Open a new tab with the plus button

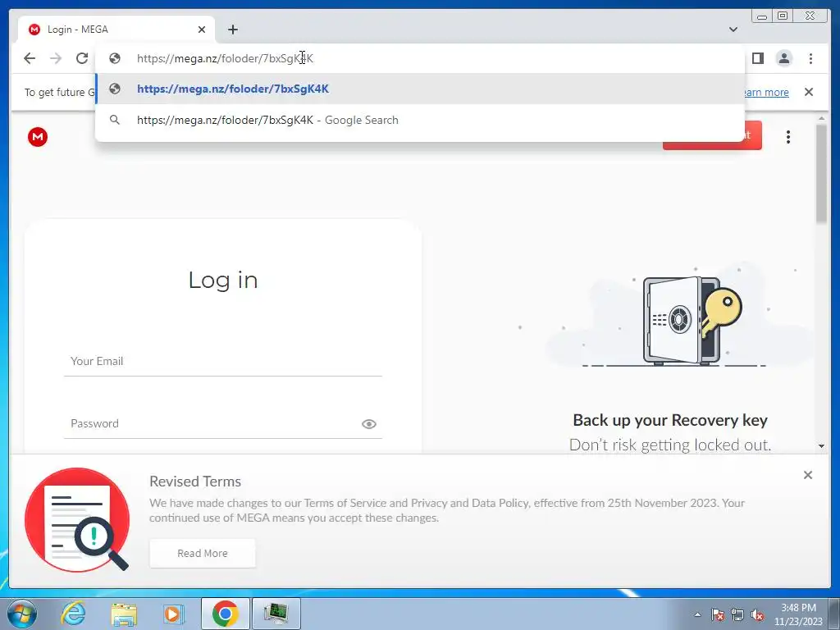232,30
